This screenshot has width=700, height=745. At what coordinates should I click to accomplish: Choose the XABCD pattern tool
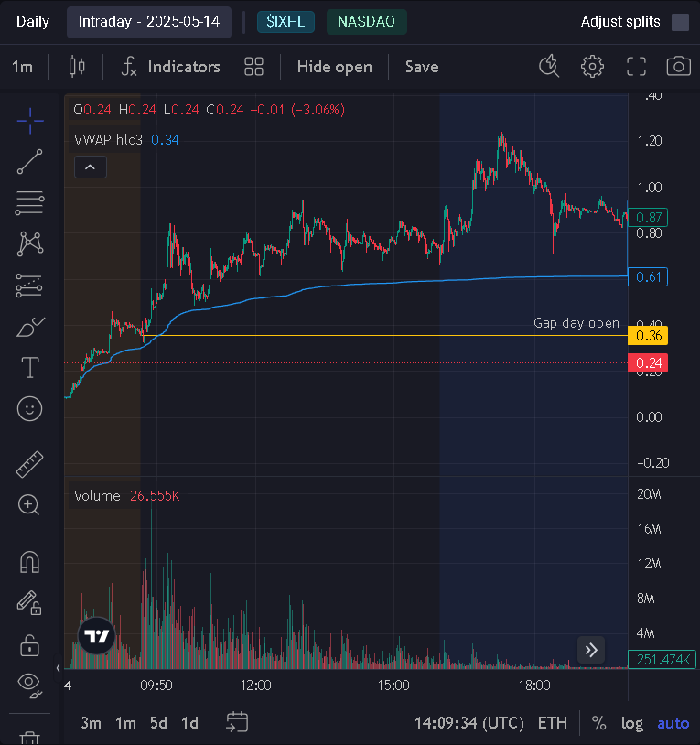tap(30, 243)
